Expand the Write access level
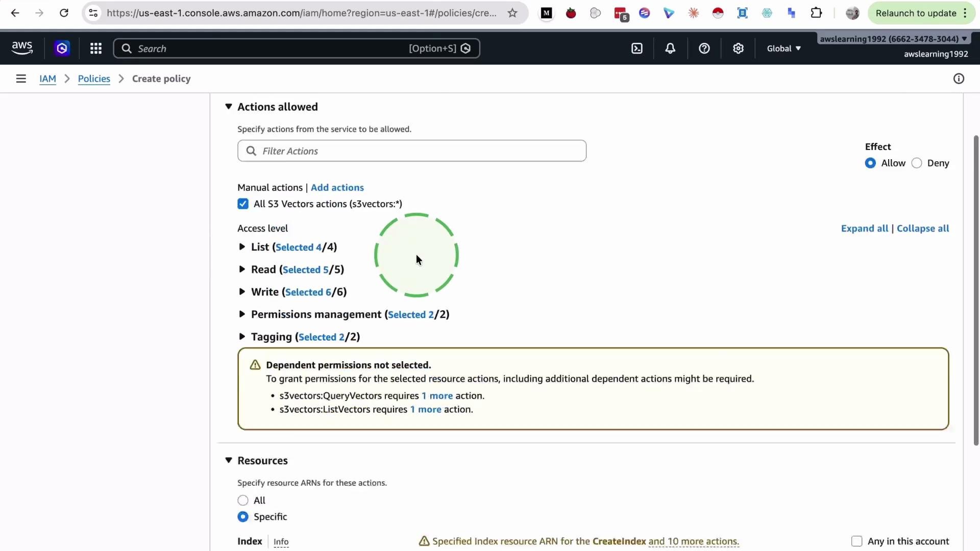This screenshot has height=551, width=980. pos(242,292)
